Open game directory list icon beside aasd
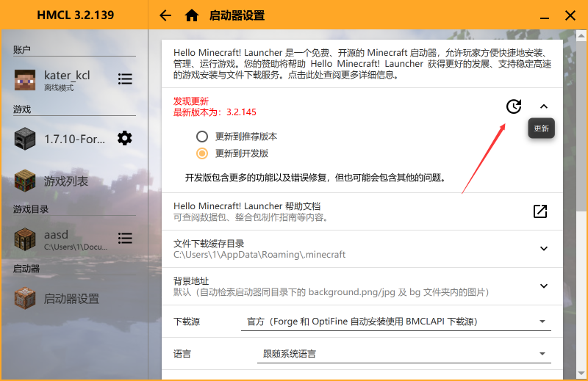The height and width of the screenshot is (381, 588). (125, 238)
